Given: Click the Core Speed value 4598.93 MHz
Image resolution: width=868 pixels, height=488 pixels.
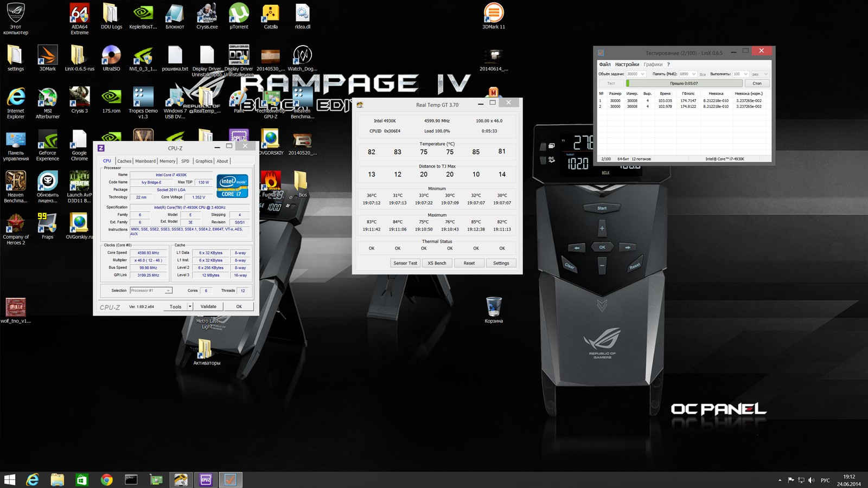Looking at the screenshot, I should [148, 253].
